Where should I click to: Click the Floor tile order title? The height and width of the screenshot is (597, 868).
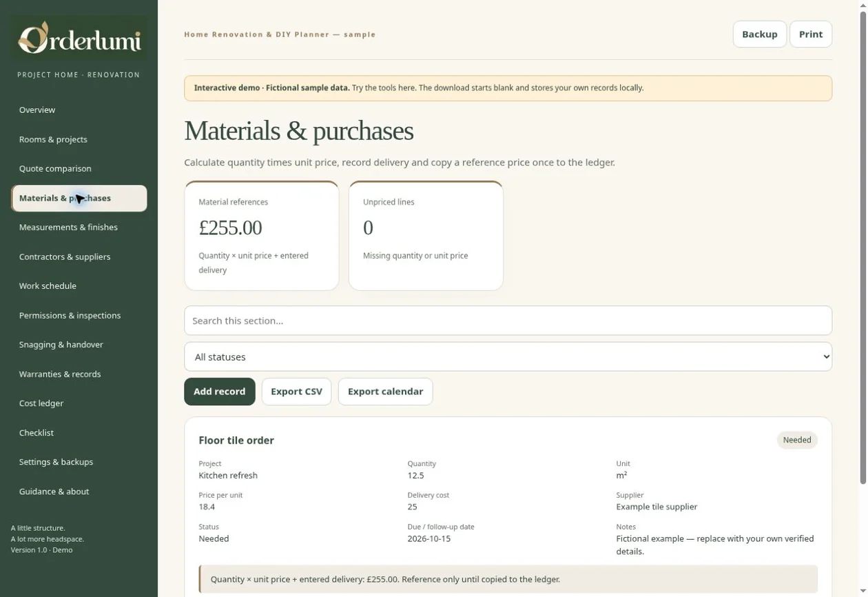(236, 441)
